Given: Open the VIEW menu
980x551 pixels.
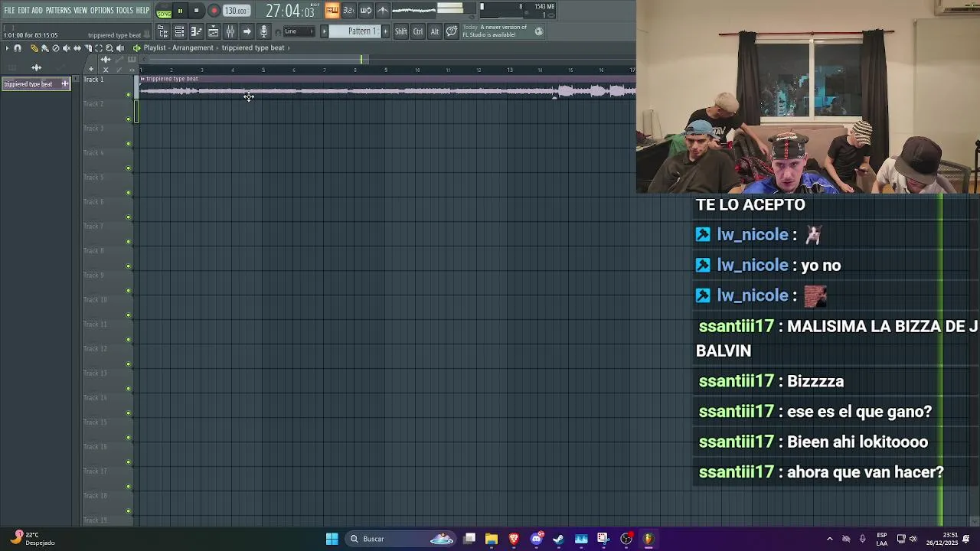Looking at the screenshot, I should pyautogui.click(x=80, y=10).
